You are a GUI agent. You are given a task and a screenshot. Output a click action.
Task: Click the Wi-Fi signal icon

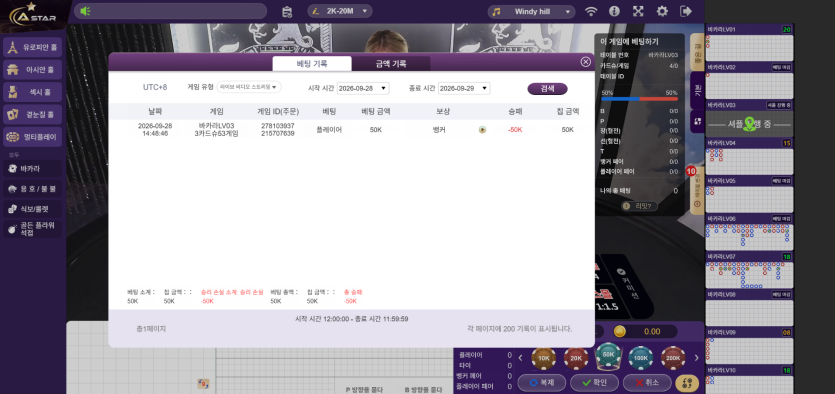[591, 11]
